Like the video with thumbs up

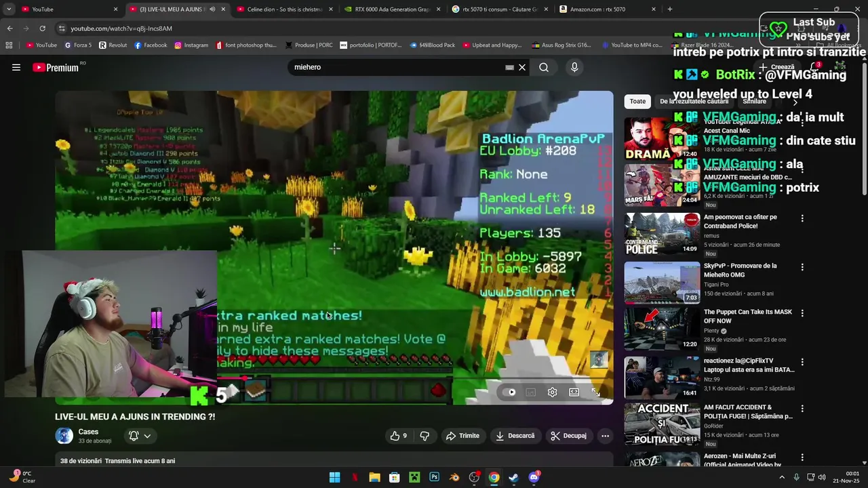(398, 436)
